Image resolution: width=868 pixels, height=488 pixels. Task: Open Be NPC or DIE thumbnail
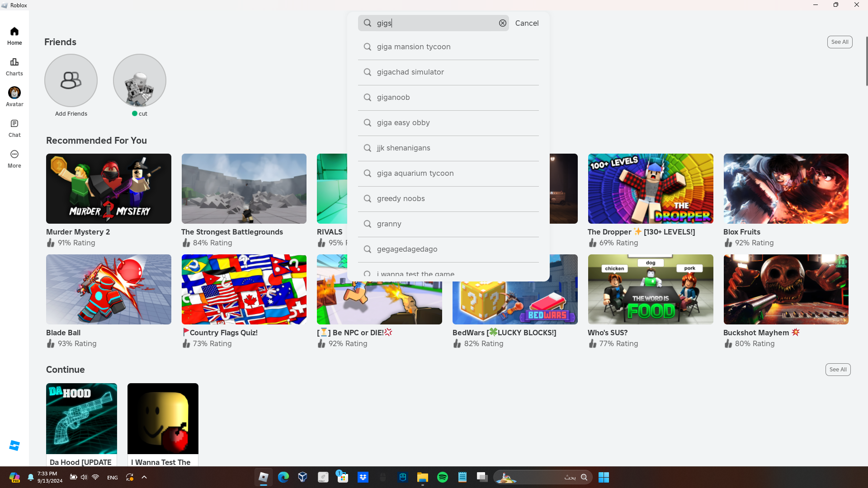379,303
